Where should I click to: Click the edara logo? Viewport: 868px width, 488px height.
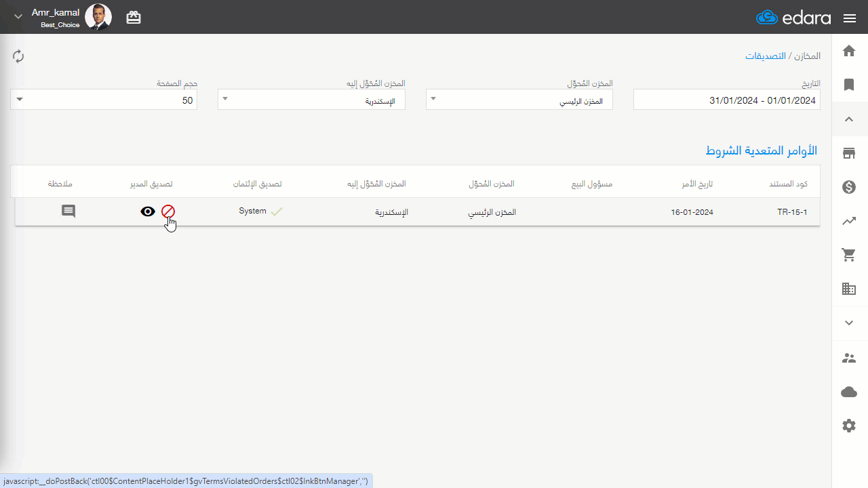click(x=793, y=18)
